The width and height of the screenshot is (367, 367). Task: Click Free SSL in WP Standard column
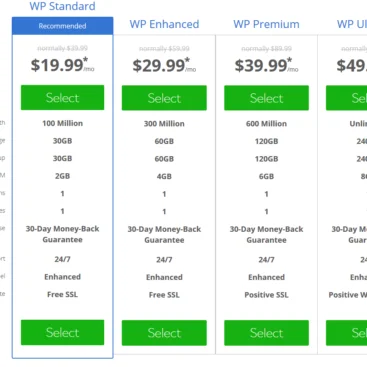62,294
